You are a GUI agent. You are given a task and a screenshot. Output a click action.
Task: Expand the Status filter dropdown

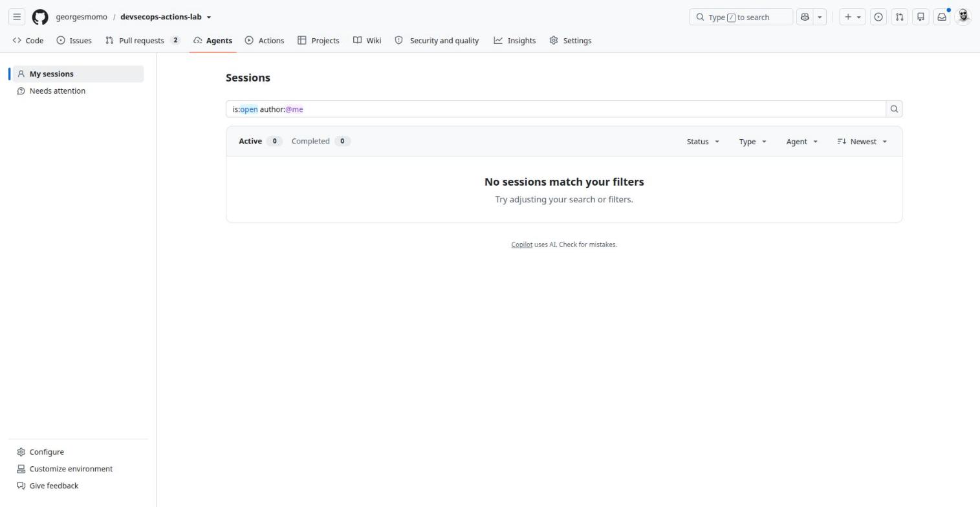[x=703, y=142]
